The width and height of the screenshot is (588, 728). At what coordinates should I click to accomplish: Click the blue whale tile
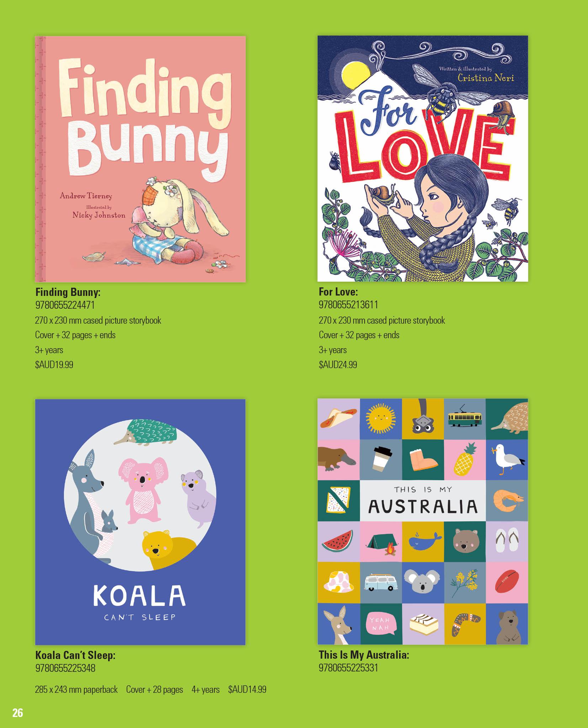[x=423, y=542]
